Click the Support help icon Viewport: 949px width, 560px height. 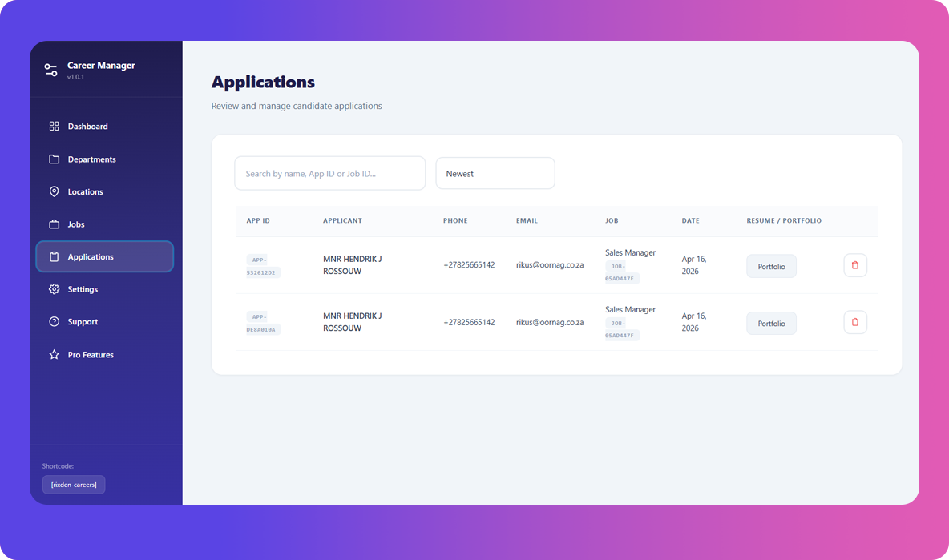pos(54,321)
